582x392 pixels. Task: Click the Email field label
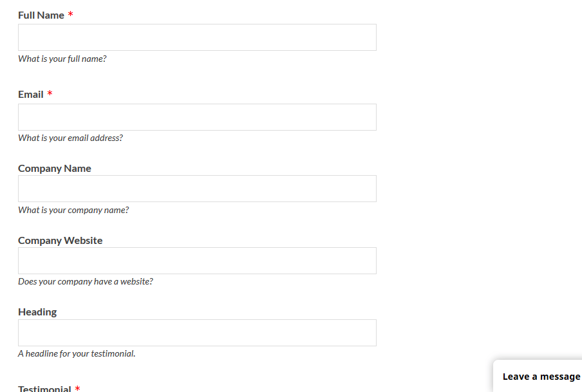point(31,95)
